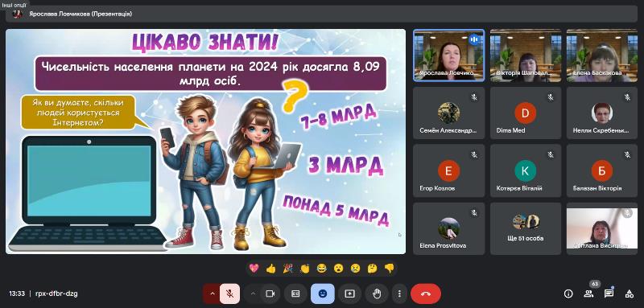Send the heart emoji reaction
This screenshot has width=644, height=308.
[254, 269]
